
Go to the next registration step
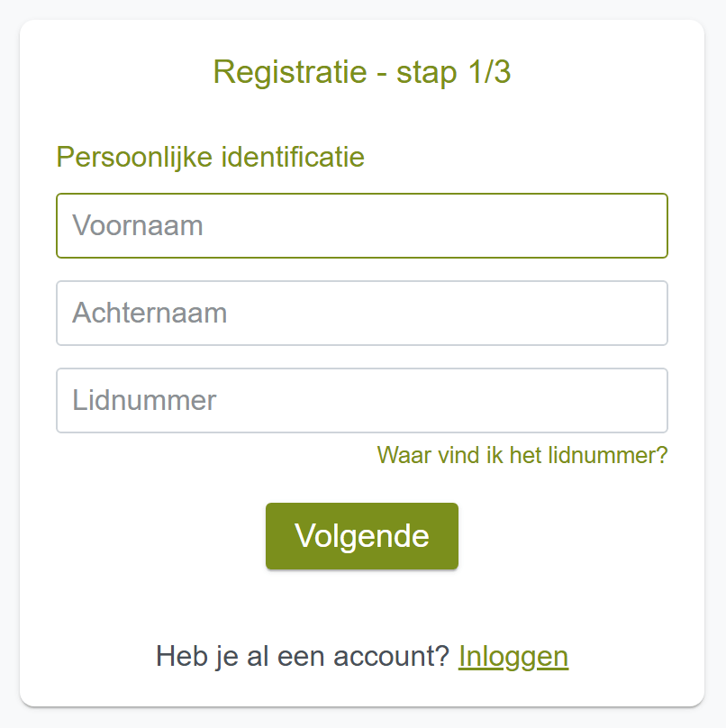[x=362, y=536]
